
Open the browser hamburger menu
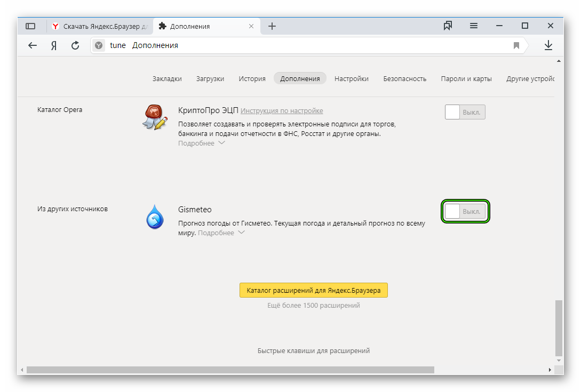(474, 26)
